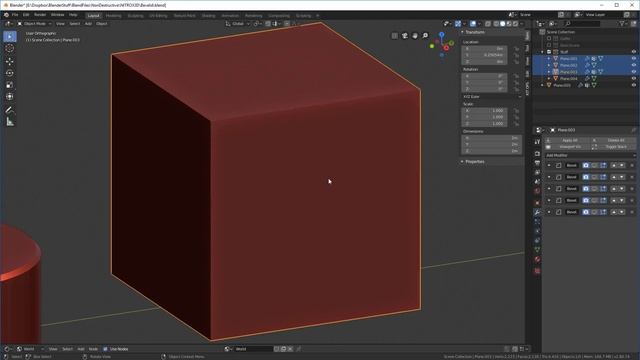640x360 pixels.
Task: Open the Material properties tab icon
Action: click(537, 259)
